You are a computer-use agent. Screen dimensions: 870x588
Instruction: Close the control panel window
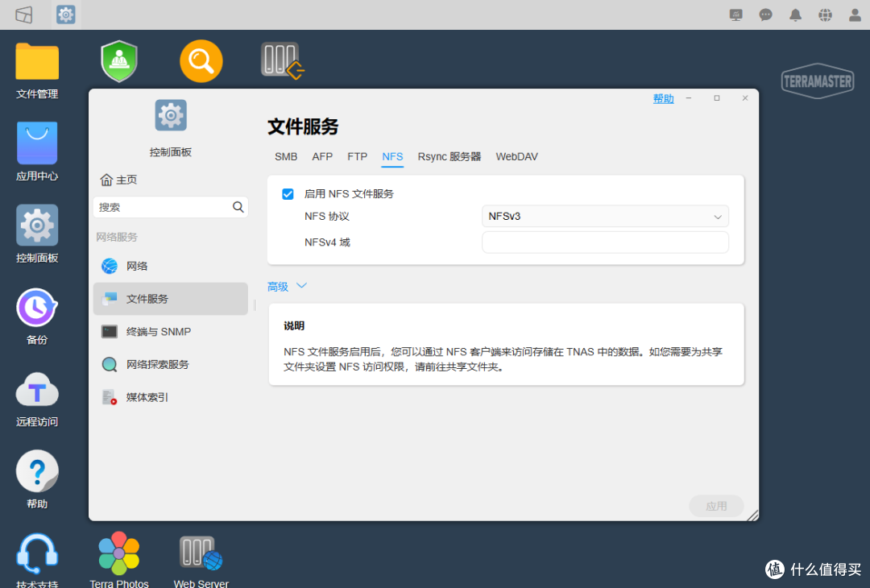click(745, 98)
